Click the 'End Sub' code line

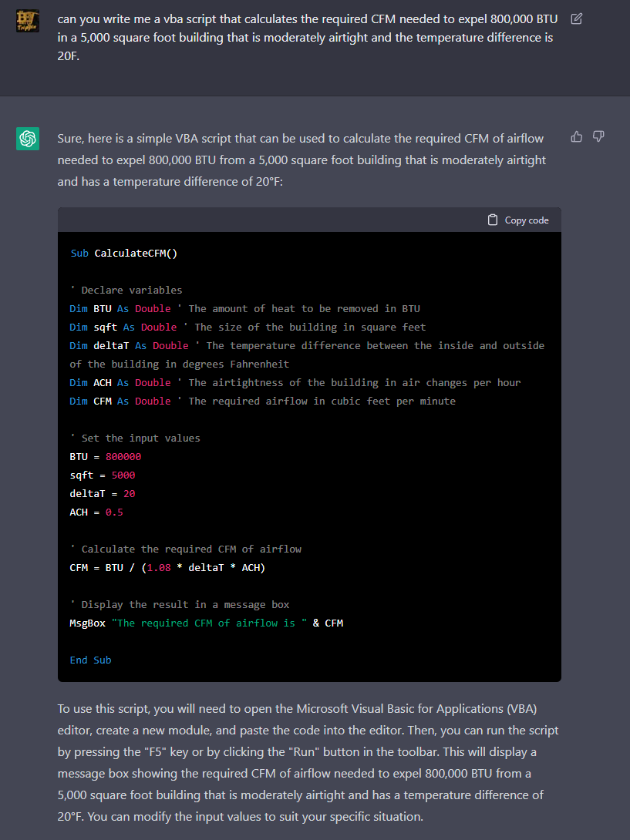coord(91,660)
